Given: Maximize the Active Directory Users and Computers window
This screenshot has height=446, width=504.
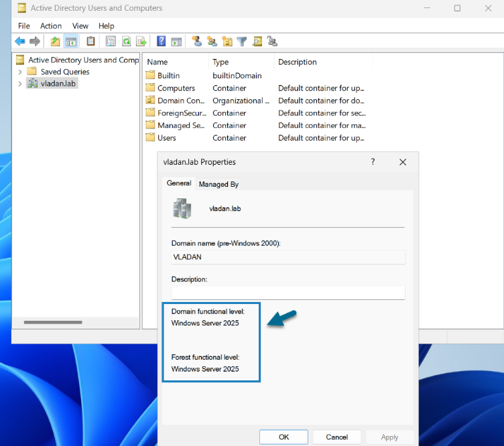Looking at the screenshot, I should click(x=457, y=8).
